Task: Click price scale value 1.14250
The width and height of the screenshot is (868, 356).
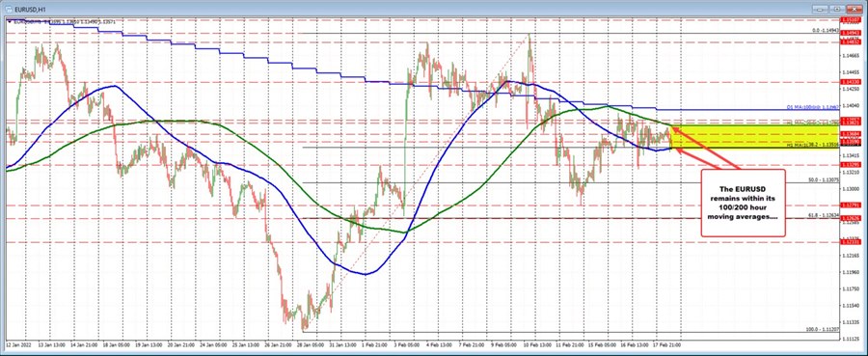Action: [x=851, y=89]
